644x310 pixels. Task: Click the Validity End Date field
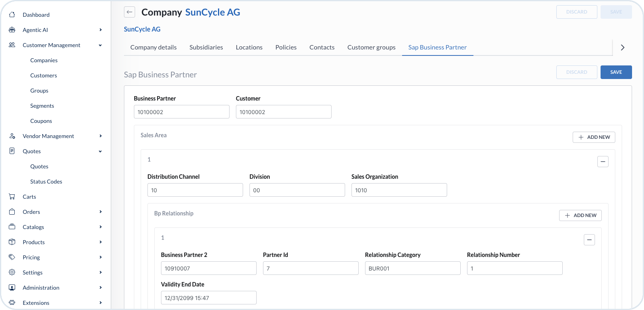(209, 298)
